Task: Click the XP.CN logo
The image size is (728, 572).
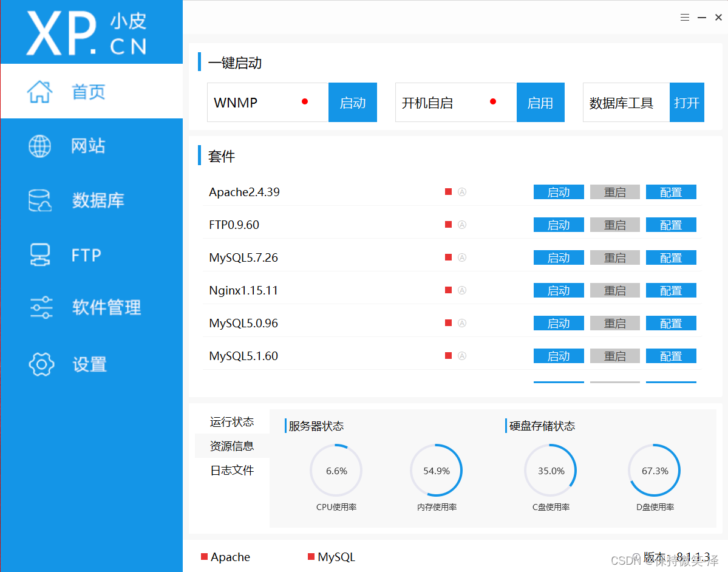Action: [87, 33]
